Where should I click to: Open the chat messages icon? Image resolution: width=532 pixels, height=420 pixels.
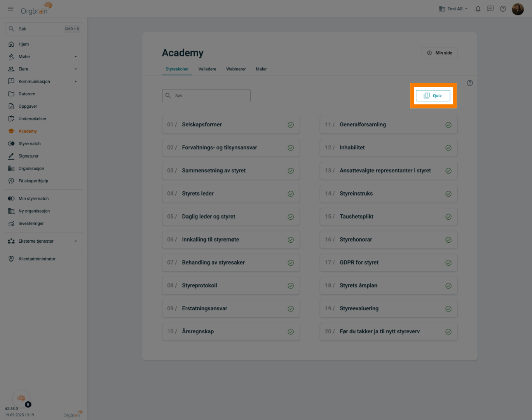pyautogui.click(x=490, y=9)
